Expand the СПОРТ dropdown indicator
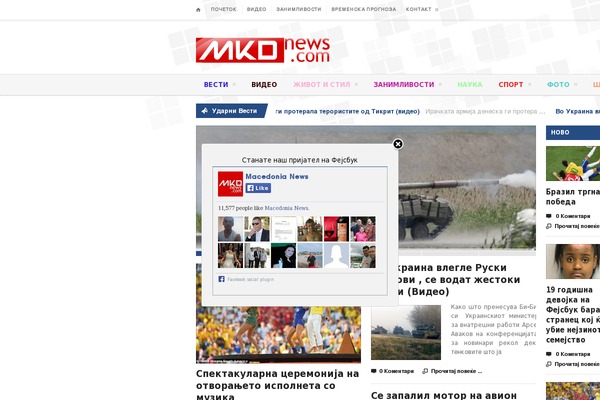This screenshot has height=400, width=600. 530,85
